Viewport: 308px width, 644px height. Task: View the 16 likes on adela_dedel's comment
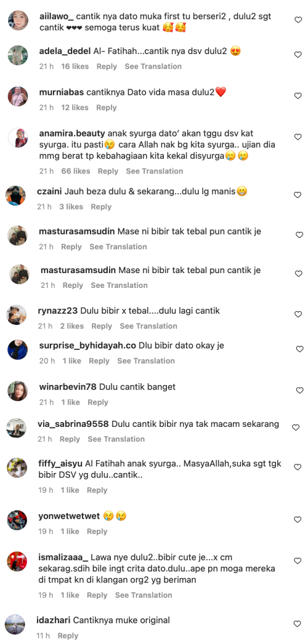click(75, 66)
